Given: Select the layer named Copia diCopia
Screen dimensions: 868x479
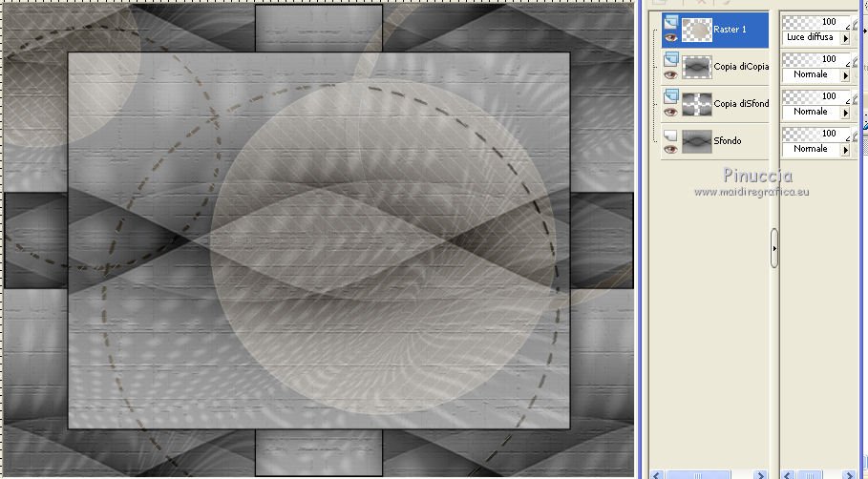Looking at the screenshot, I should coord(741,67).
